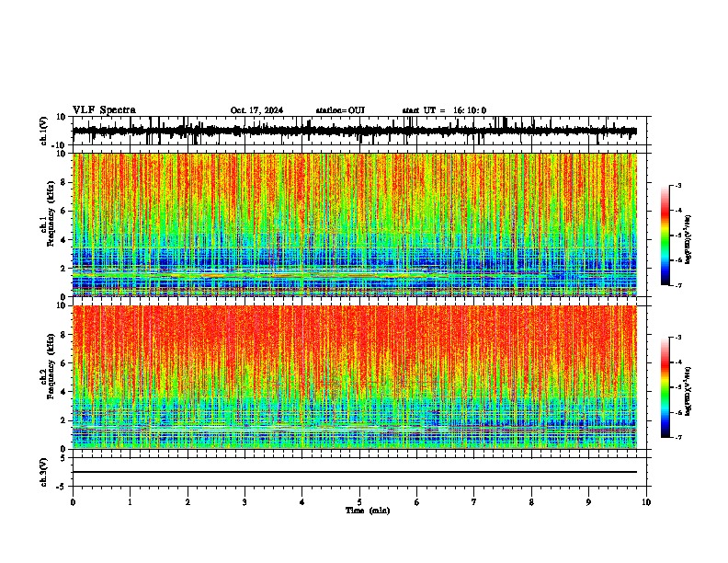Click the "10" tick on the Time axis
This screenshot has width=728, height=563.
646,502
